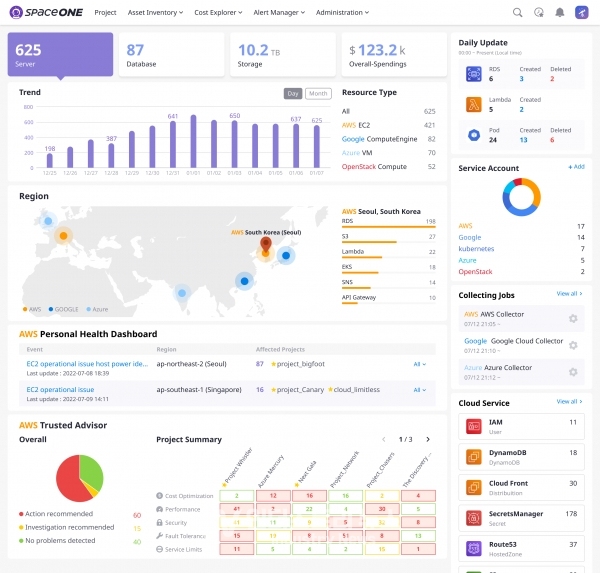600x573 pixels.
Task: Click the Performance category icon
Action: click(x=160, y=509)
